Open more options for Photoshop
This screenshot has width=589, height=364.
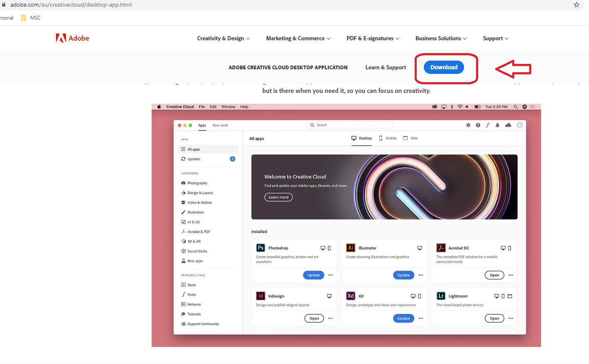330,275
